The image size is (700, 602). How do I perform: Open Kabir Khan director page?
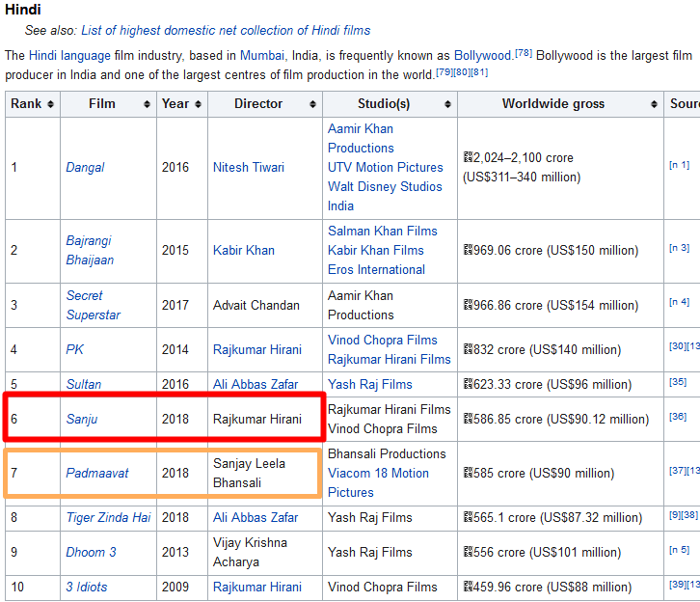coord(244,250)
